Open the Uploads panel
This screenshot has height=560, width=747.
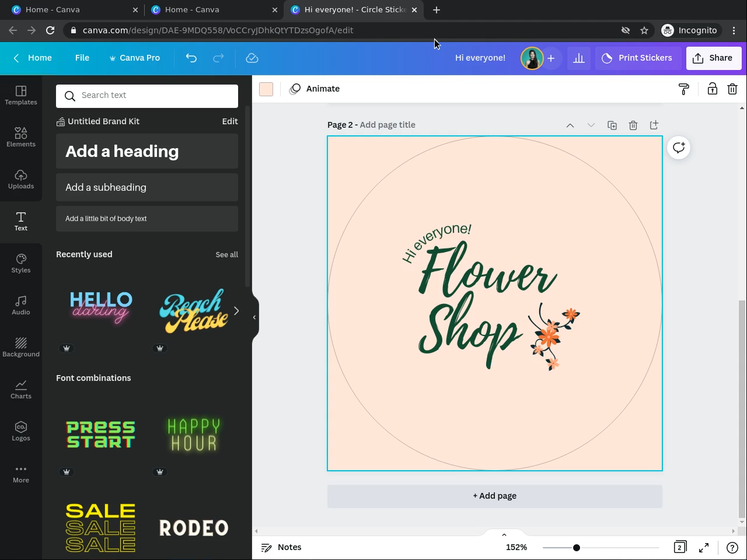(21, 179)
